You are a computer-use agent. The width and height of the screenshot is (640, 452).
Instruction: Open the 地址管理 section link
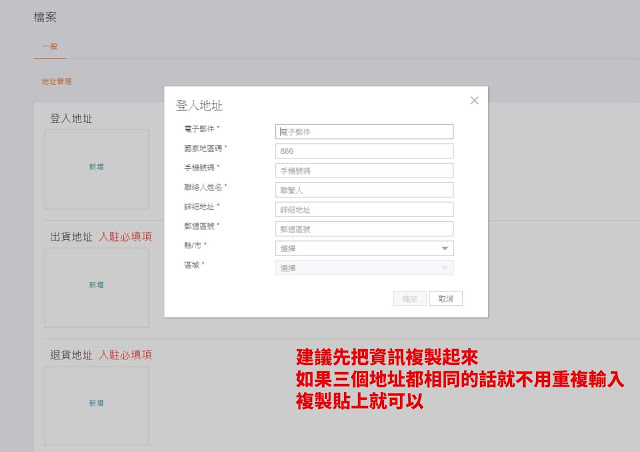57,81
